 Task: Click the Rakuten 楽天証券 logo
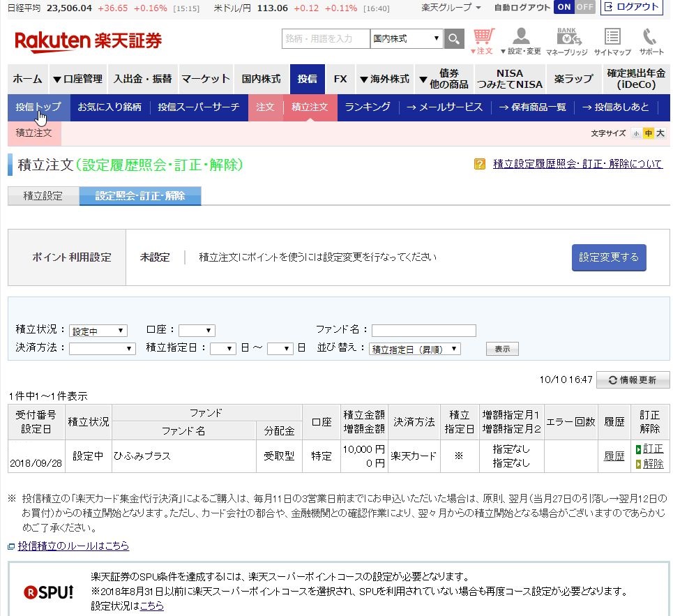pyautogui.click(x=89, y=40)
